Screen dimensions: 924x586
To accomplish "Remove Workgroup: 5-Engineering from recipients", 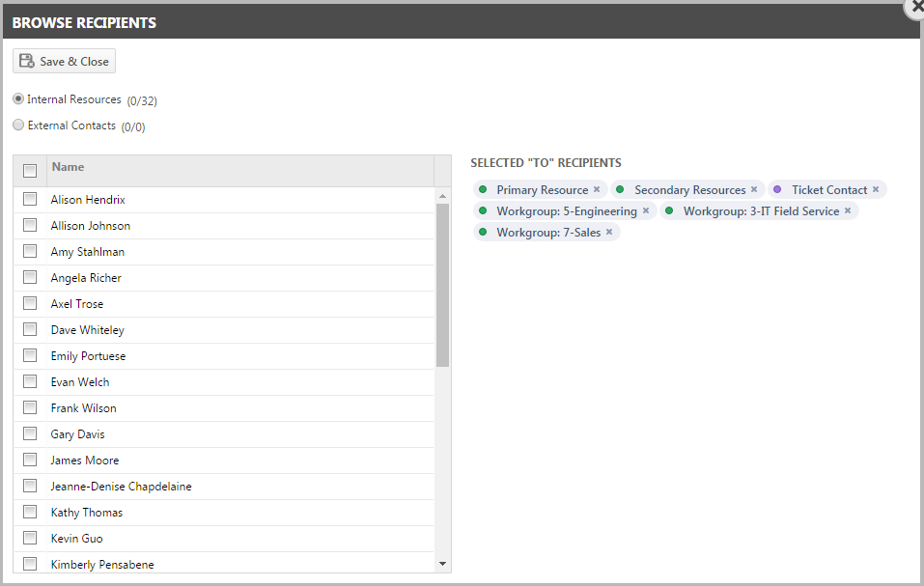I will (646, 210).
